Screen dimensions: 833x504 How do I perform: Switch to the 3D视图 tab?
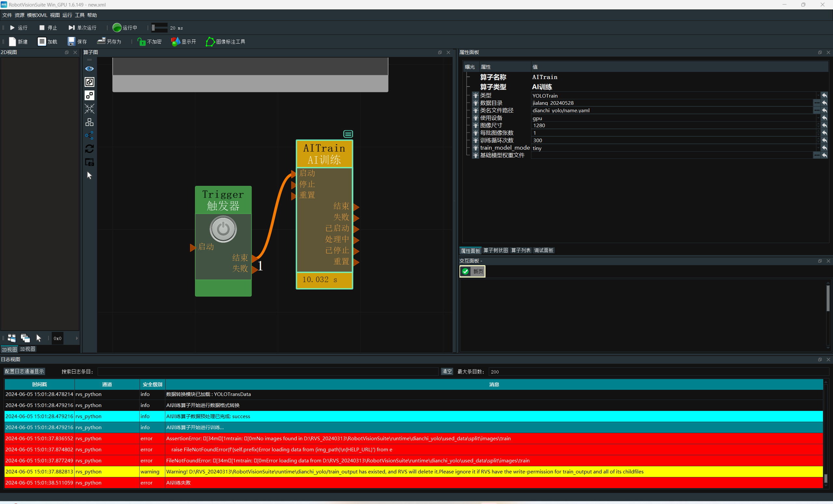tap(28, 349)
